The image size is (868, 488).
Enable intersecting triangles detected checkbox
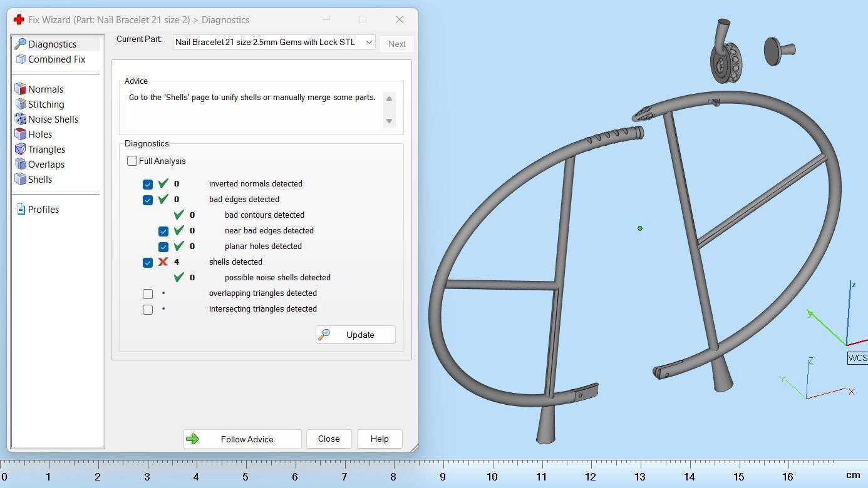tap(148, 309)
